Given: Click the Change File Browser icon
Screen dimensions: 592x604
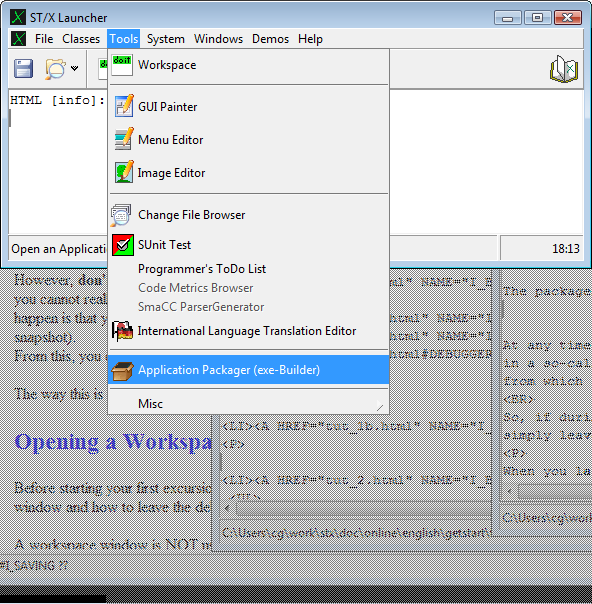Looking at the screenshot, I should 121,215.
